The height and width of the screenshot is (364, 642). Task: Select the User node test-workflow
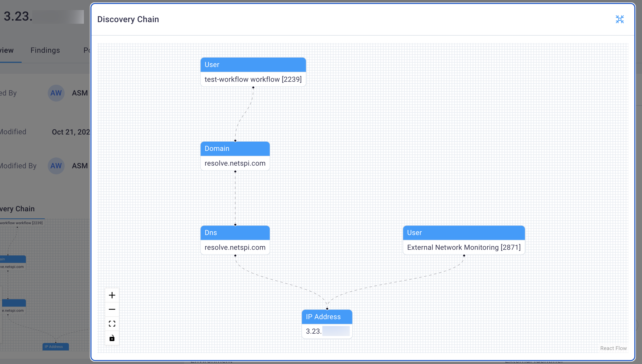253,72
